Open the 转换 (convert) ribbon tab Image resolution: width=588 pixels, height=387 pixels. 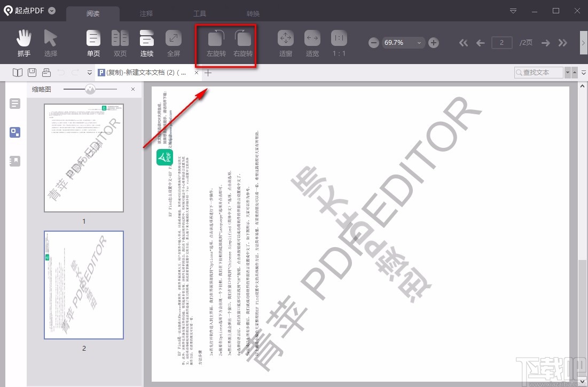coord(253,13)
